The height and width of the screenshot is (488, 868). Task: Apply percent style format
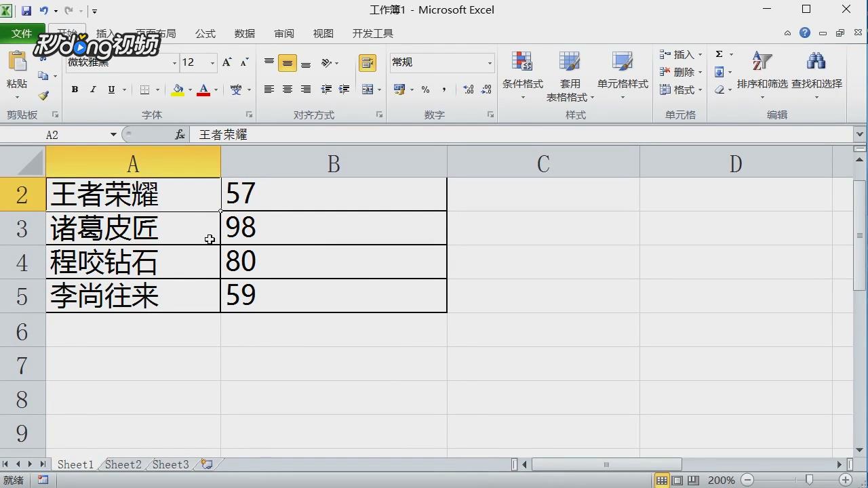[425, 89]
